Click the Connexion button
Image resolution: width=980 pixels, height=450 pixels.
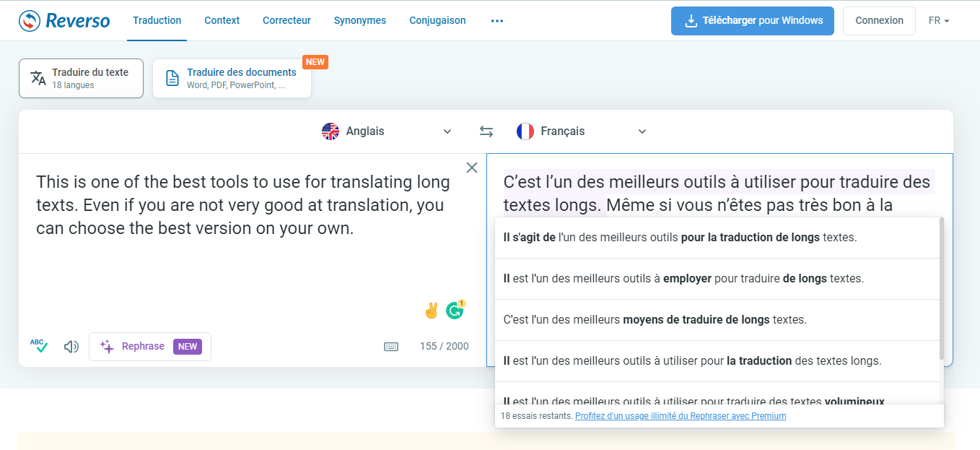tap(879, 21)
